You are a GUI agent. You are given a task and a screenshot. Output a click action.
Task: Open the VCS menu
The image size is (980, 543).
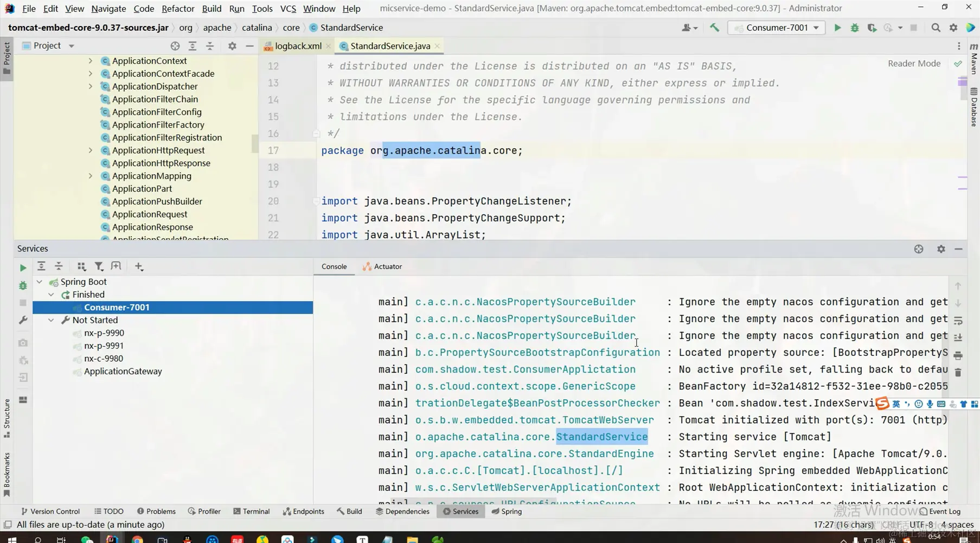288,8
